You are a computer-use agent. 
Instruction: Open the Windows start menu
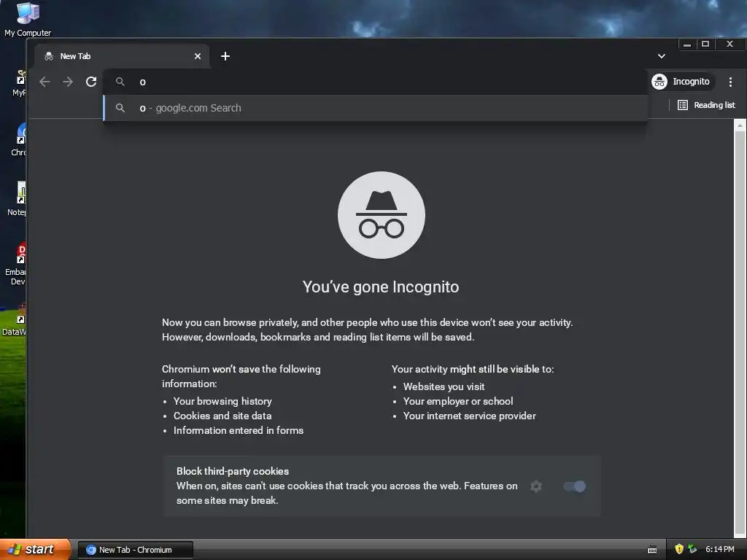(x=34, y=550)
